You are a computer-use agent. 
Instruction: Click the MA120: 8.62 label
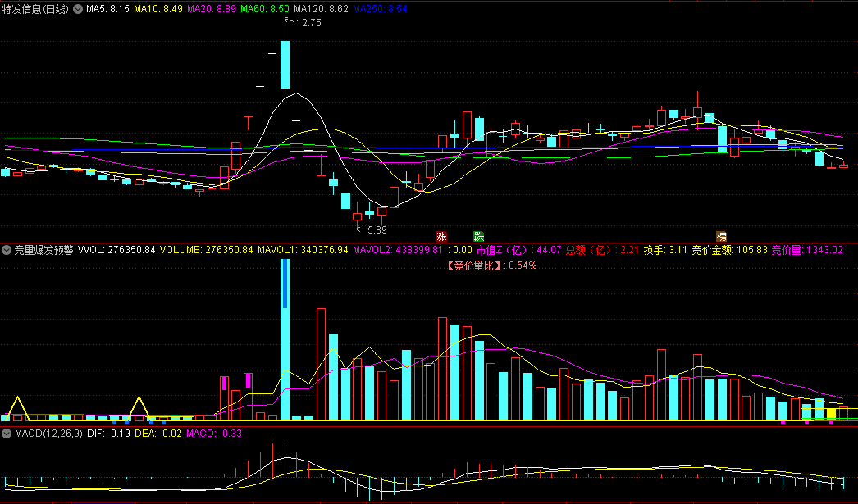[321, 9]
